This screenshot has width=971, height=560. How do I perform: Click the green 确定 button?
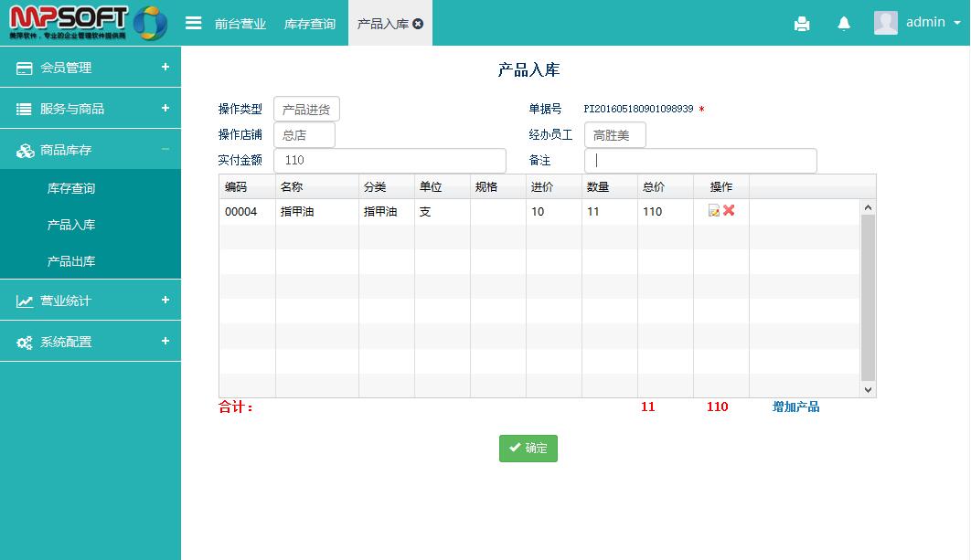pyautogui.click(x=528, y=449)
